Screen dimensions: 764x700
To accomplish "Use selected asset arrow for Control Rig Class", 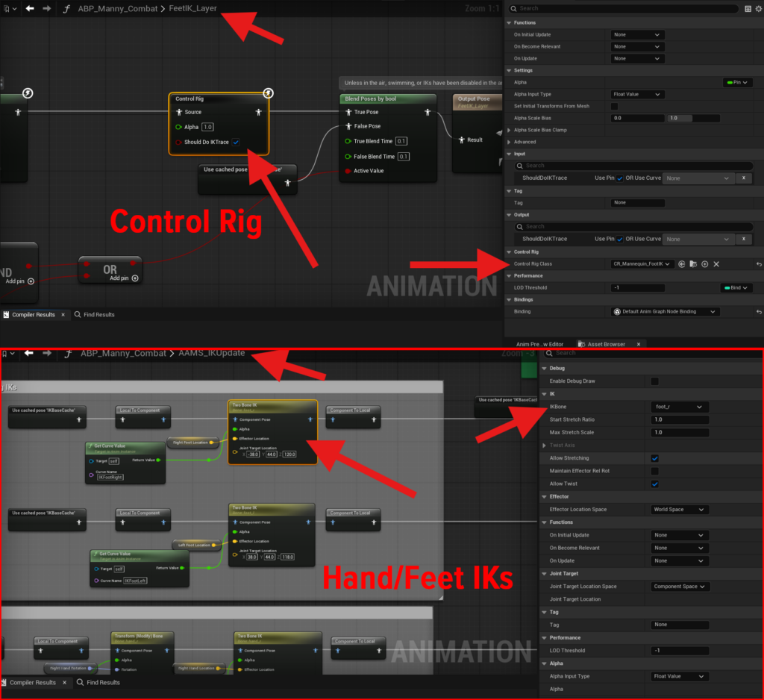I will [x=682, y=264].
